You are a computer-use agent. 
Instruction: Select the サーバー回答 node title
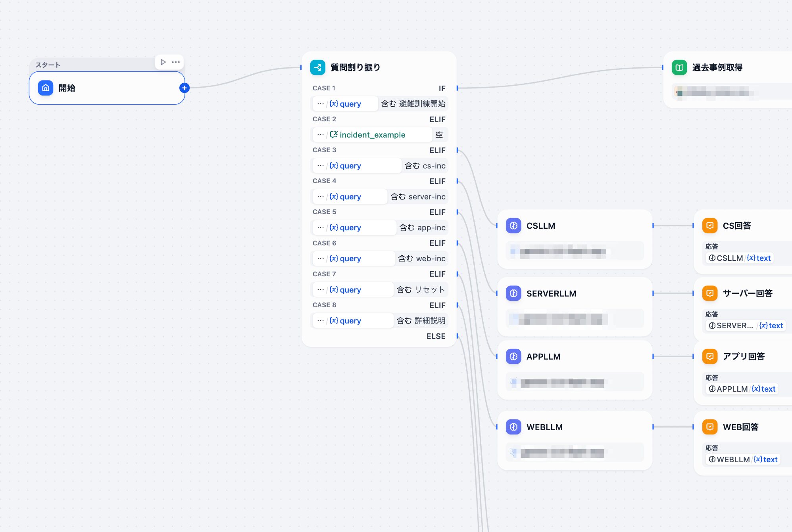pos(748,293)
